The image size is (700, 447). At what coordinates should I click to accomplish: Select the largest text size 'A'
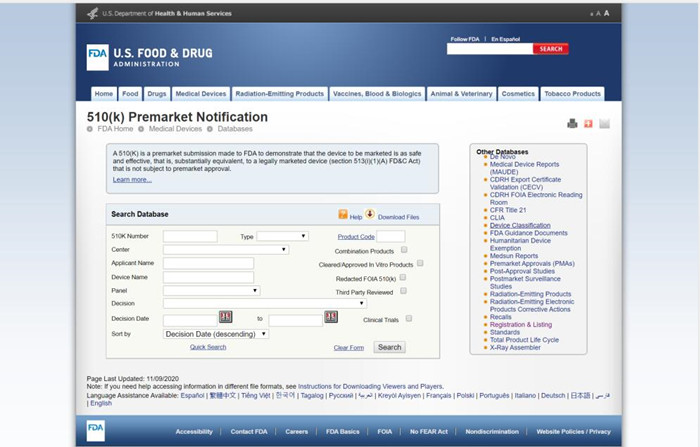[606, 13]
